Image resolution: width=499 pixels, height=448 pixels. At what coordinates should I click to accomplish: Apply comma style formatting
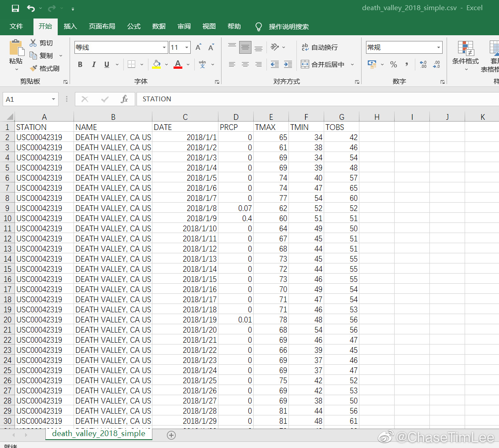[407, 65]
